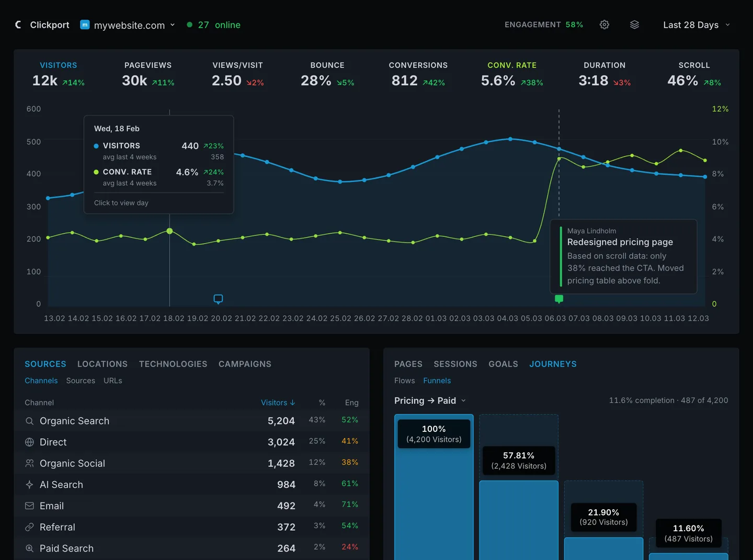753x560 pixels.
Task: Switch to the Pages tab
Action: pos(408,364)
